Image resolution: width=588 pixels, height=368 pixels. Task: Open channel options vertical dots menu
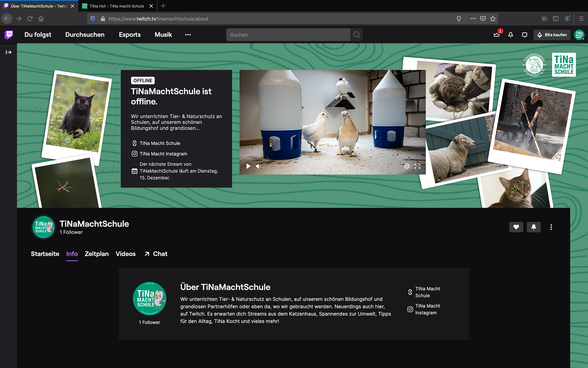point(551,227)
